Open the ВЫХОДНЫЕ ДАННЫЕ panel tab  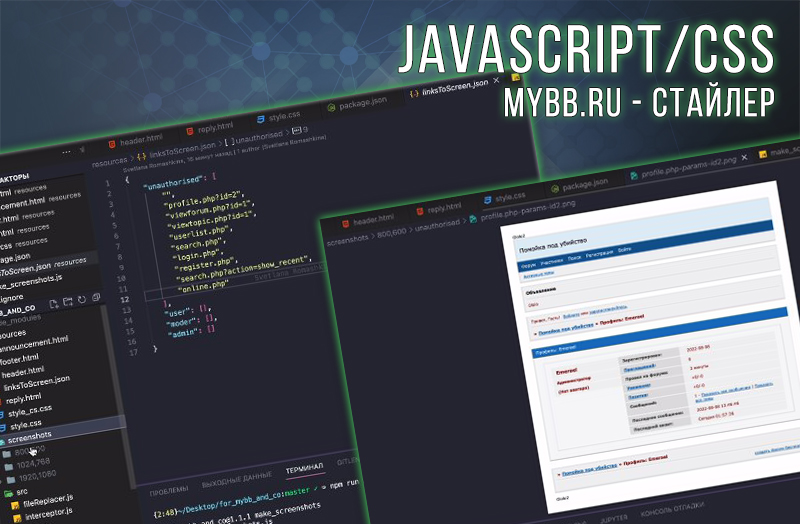click(x=236, y=480)
